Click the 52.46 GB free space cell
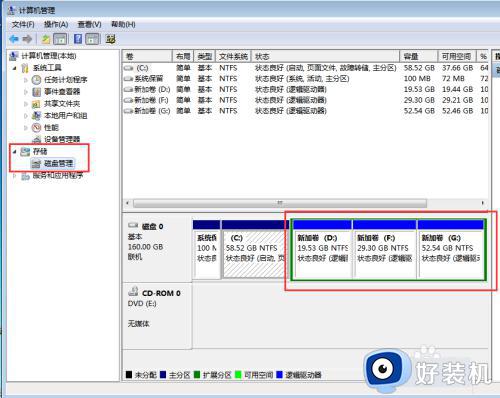Image resolution: width=500 pixels, height=398 pixels. (458, 111)
